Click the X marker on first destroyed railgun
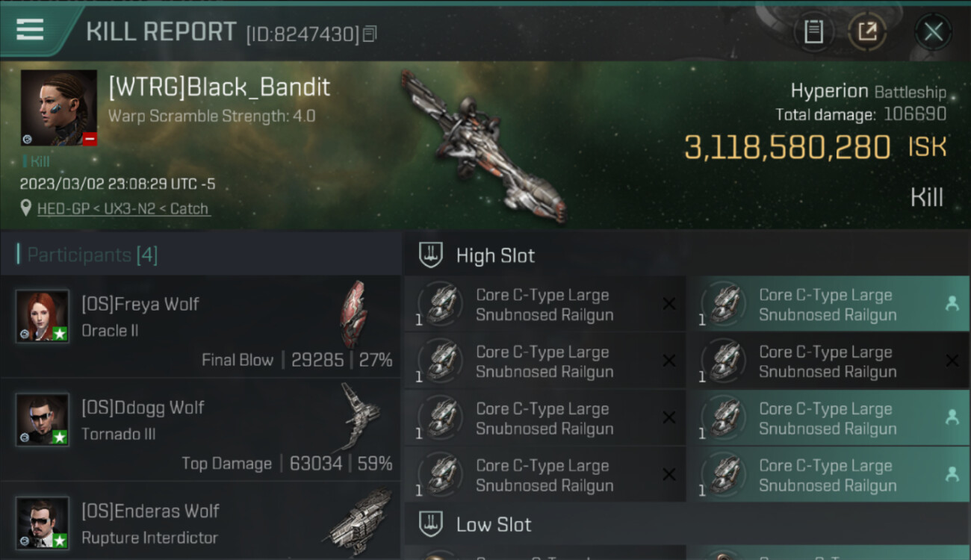 pos(669,304)
